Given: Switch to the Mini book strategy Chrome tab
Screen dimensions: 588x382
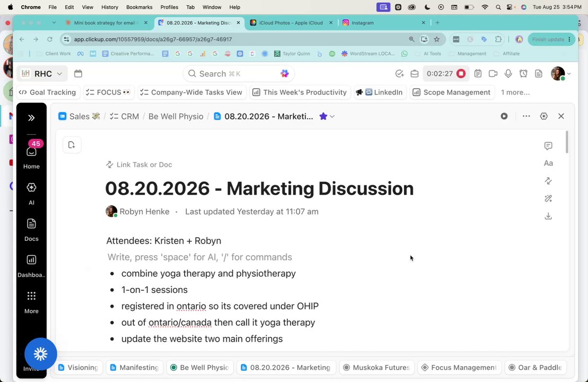Looking at the screenshot, I should click(107, 22).
